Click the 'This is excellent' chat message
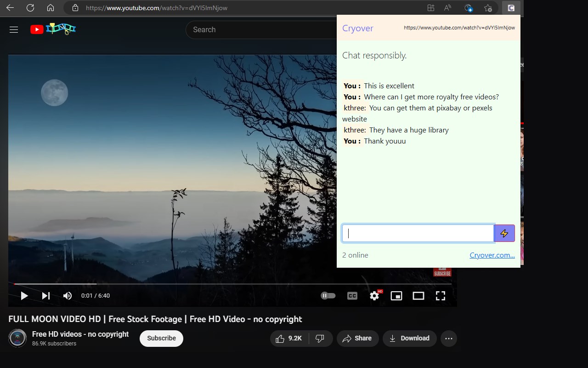 pos(389,86)
